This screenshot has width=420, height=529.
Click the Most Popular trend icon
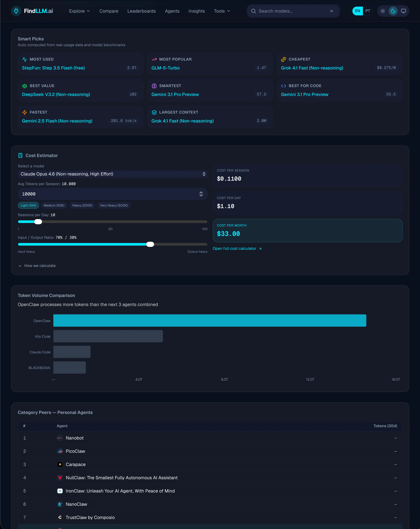click(x=154, y=59)
